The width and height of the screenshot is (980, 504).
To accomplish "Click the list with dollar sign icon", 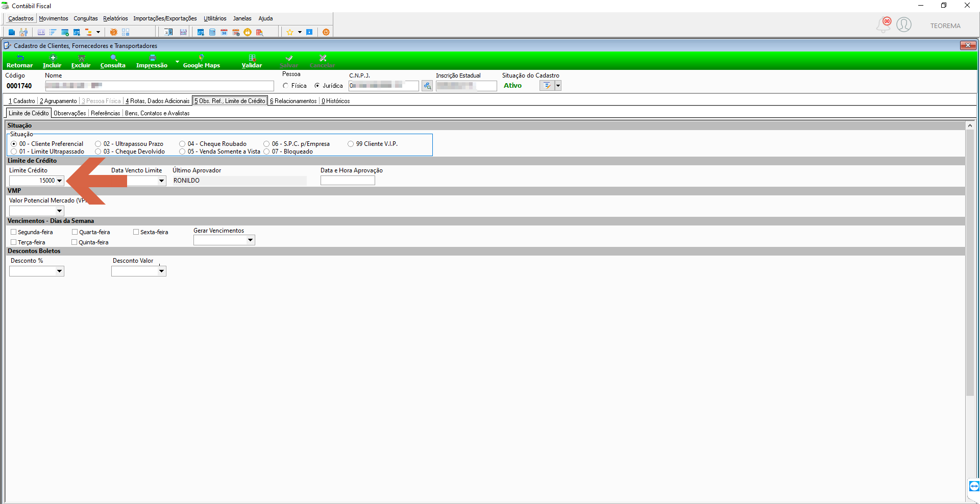I will click(x=168, y=32).
